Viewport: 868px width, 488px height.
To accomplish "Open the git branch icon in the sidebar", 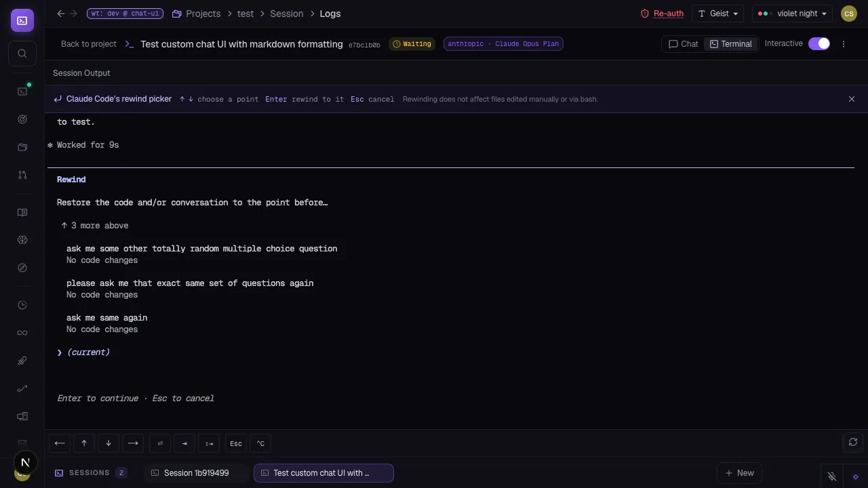I will pyautogui.click(x=22, y=175).
